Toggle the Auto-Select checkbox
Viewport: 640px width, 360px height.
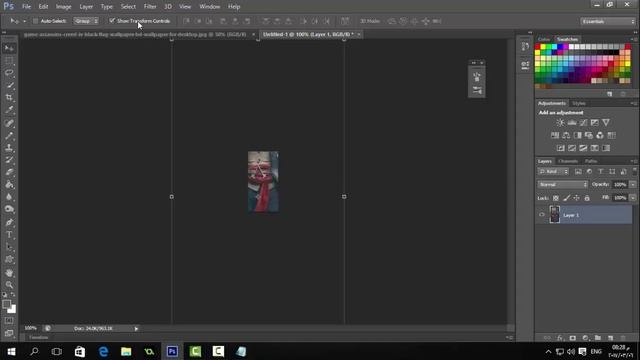point(36,21)
